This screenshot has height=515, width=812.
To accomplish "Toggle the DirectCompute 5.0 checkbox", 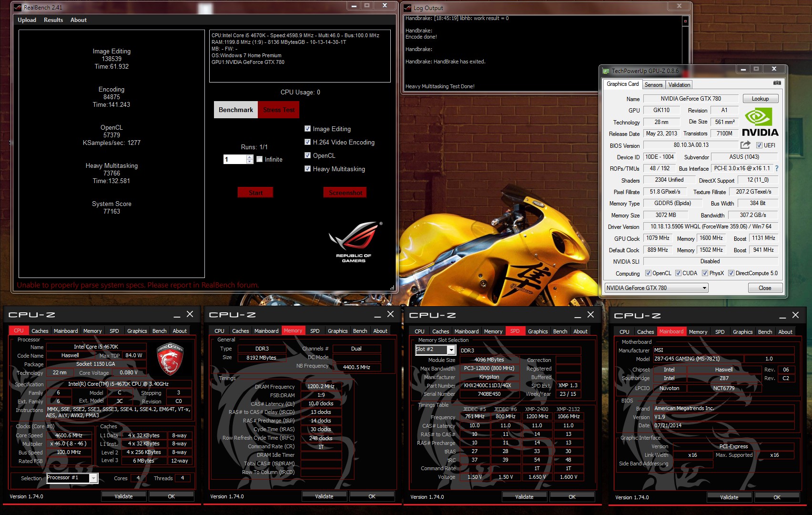I will tap(731, 273).
